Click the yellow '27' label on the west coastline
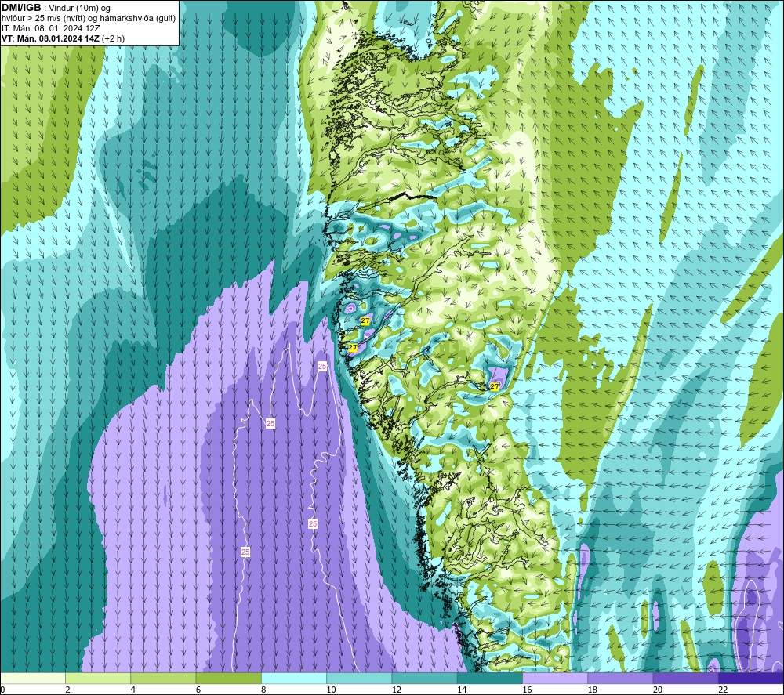Image resolution: width=784 pixels, height=695 pixels. 353,347
